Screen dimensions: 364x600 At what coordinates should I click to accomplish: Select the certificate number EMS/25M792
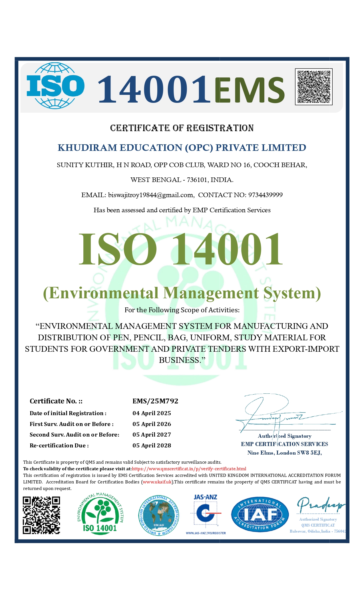coord(155,401)
